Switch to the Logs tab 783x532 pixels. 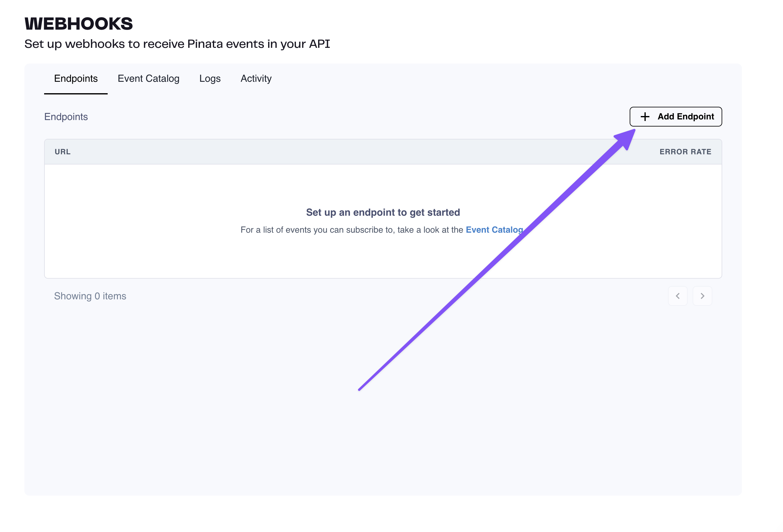coord(209,78)
